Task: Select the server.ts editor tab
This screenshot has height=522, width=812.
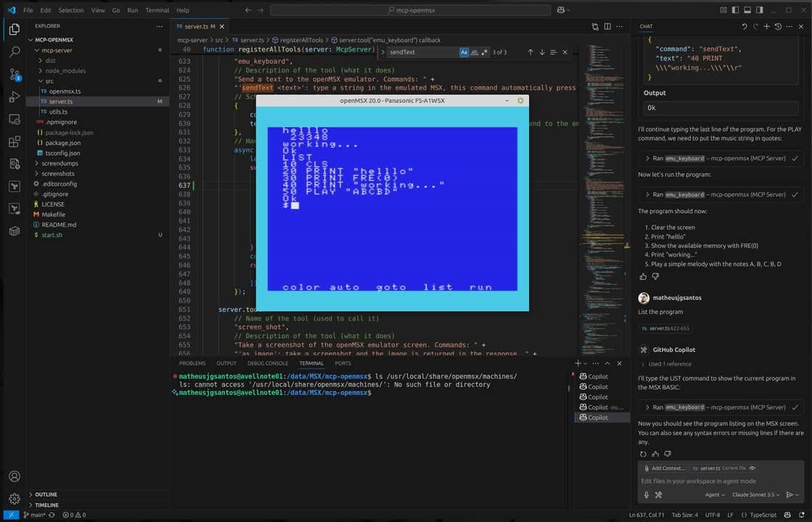Action: [200, 26]
